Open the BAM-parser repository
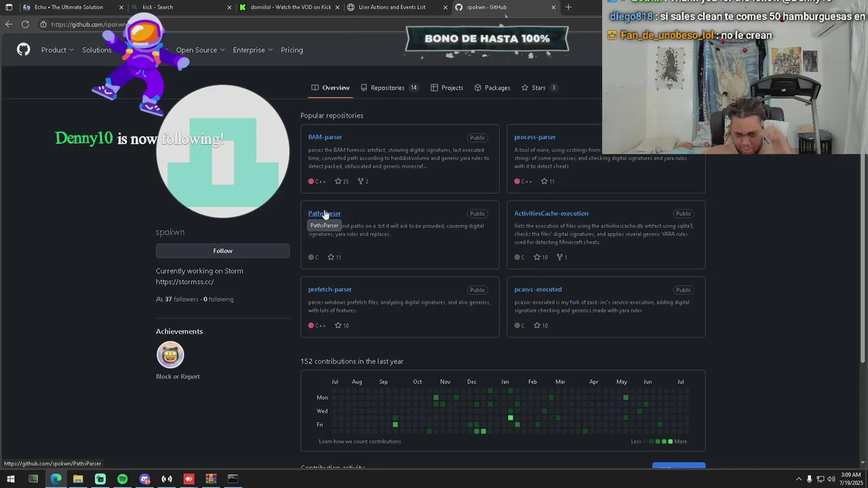Viewport: 868px width, 488px height. coord(325,137)
